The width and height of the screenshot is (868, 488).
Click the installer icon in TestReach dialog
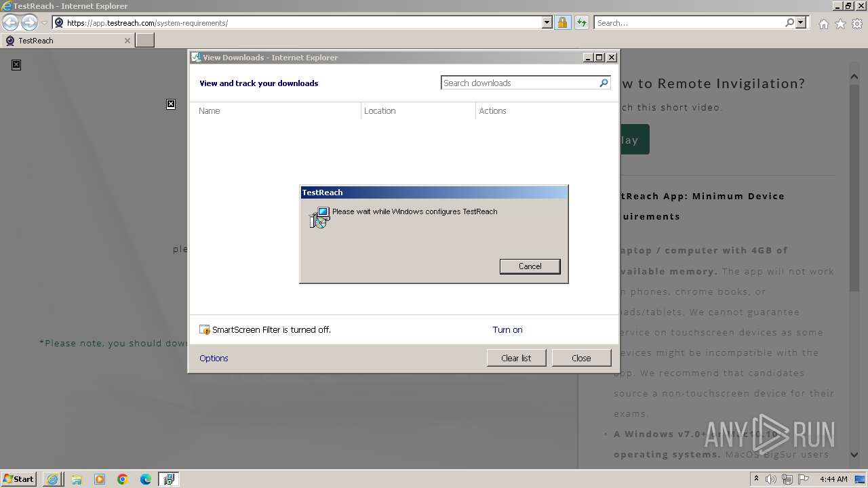point(319,218)
